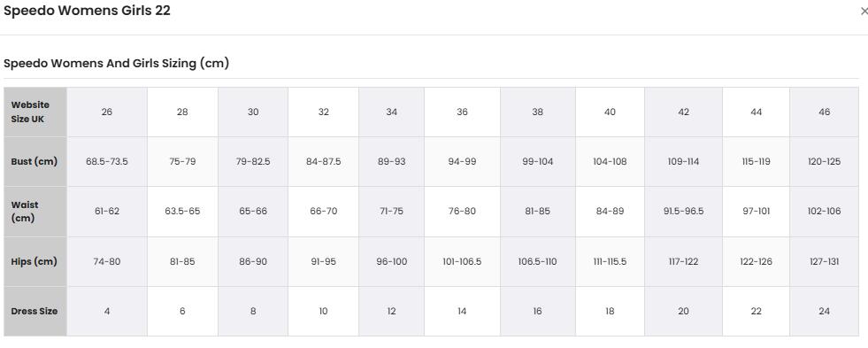Click the Dress Size row header
Screen dimensions: 868x348
[35, 312]
